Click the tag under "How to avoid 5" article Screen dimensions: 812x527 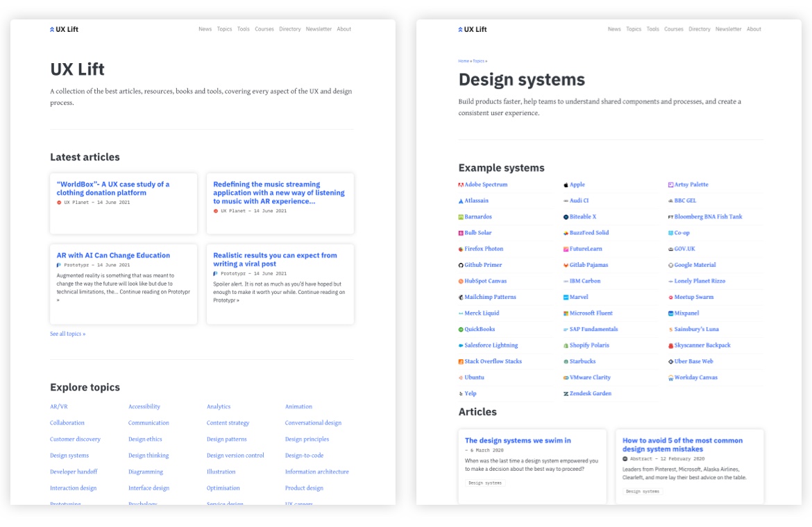coord(643,492)
